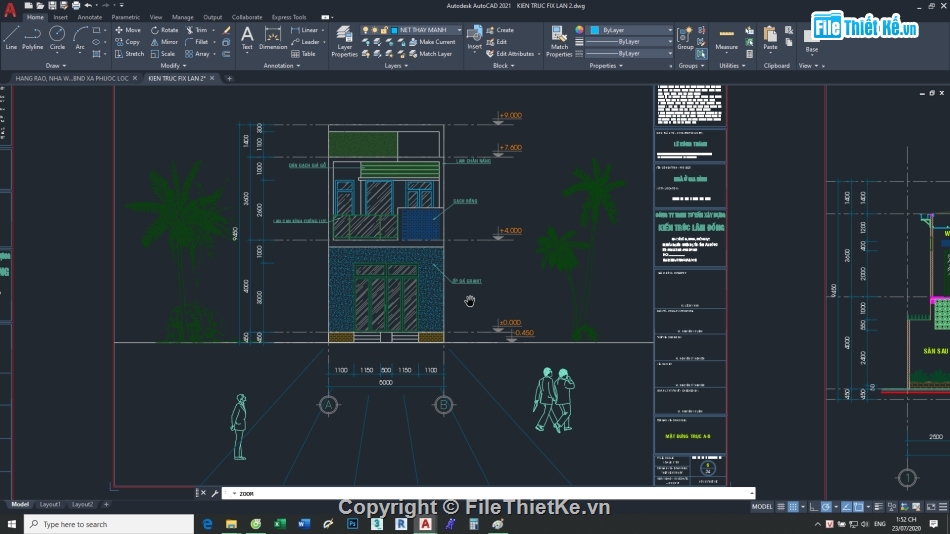Image resolution: width=950 pixels, height=534 pixels.
Task: Toggle ortho mode in status bar
Action: [x=814, y=507]
